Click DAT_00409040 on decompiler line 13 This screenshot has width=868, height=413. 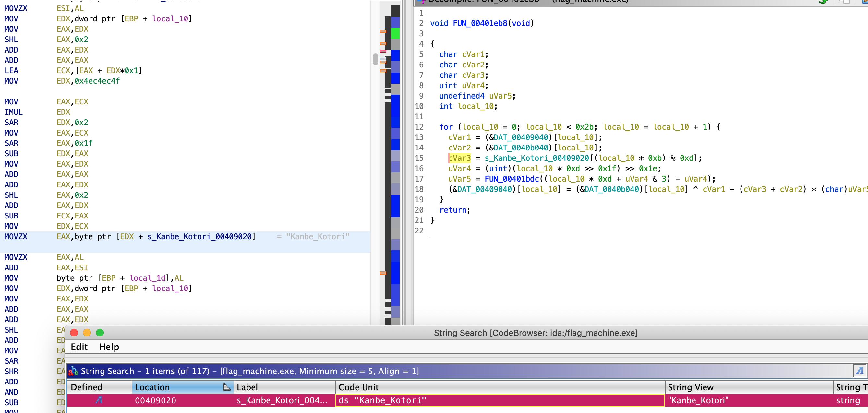pyautogui.click(x=521, y=137)
